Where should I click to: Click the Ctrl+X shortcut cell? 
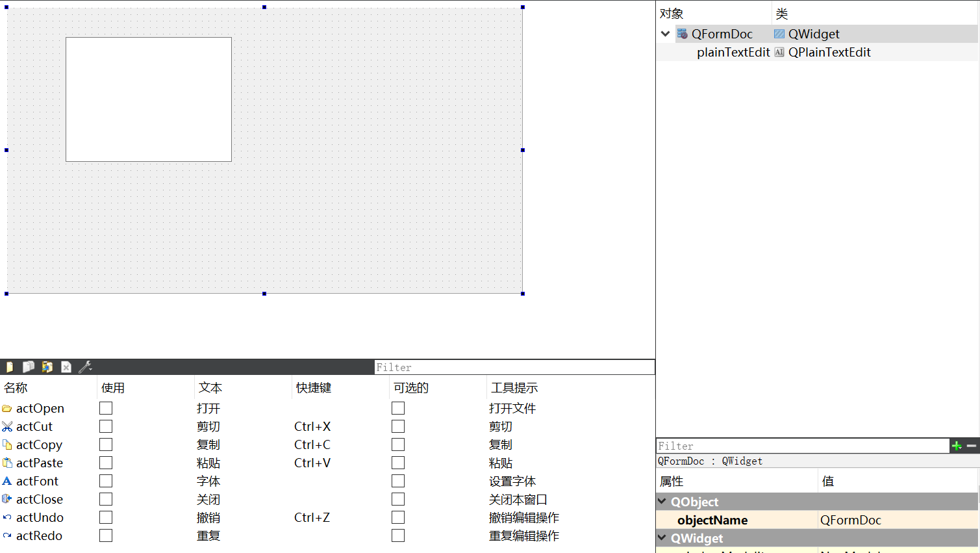pyautogui.click(x=312, y=427)
